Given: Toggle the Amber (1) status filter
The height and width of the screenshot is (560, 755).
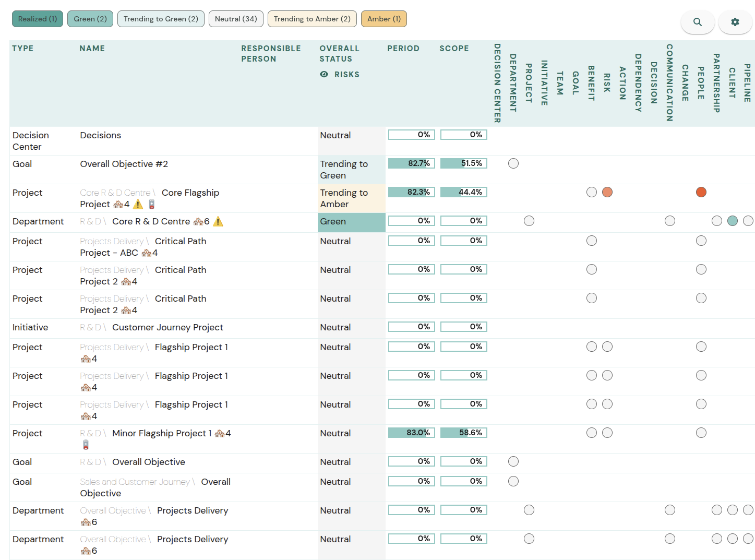Looking at the screenshot, I should click(384, 19).
